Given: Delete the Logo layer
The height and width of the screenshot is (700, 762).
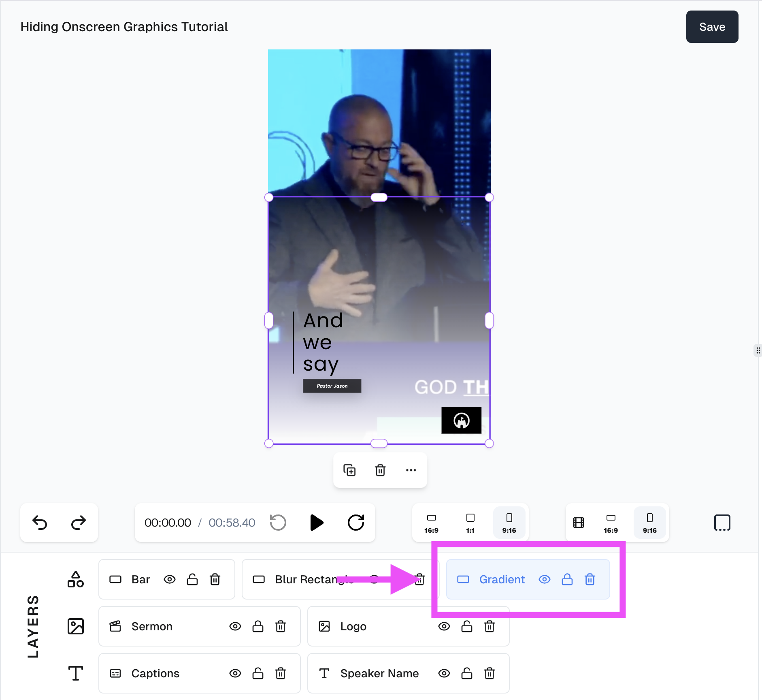Looking at the screenshot, I should click(x=490, y=626).
